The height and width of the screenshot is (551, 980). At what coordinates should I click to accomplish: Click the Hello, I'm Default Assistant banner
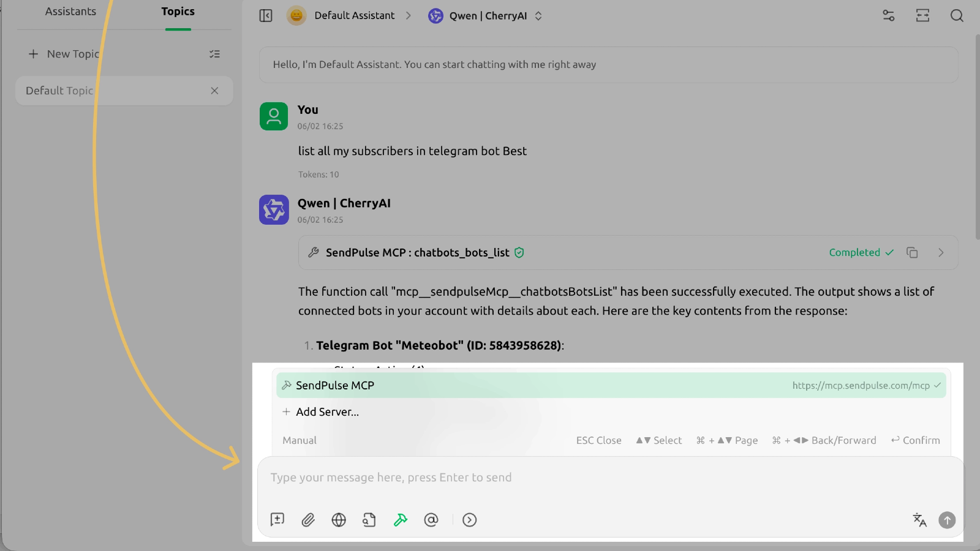609,65
